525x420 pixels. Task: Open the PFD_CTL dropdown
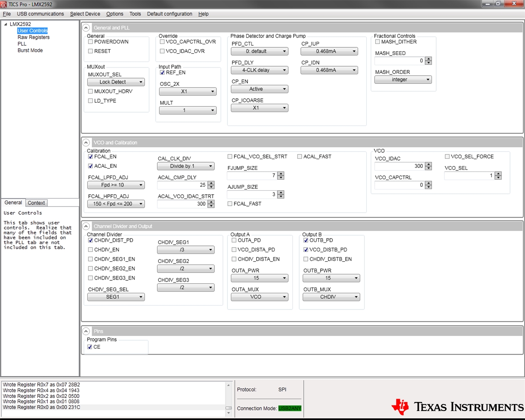[x=260, y=51]
